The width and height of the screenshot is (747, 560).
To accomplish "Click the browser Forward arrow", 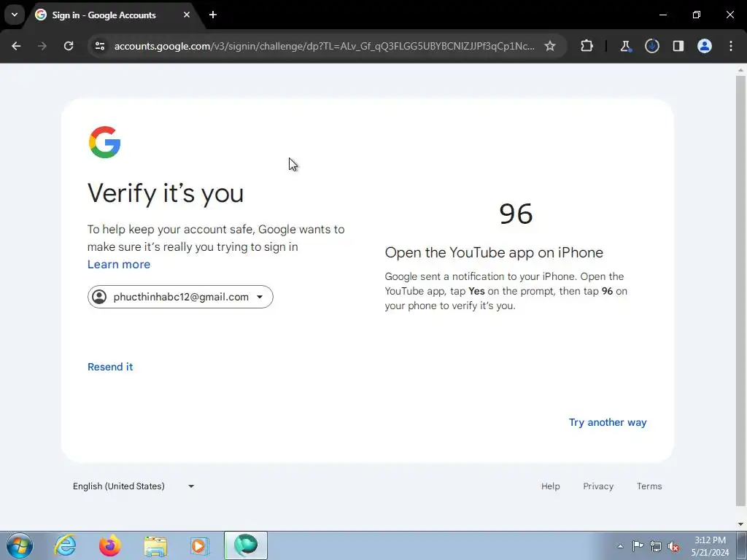I will pyautogui.click(x=42, y=46).
